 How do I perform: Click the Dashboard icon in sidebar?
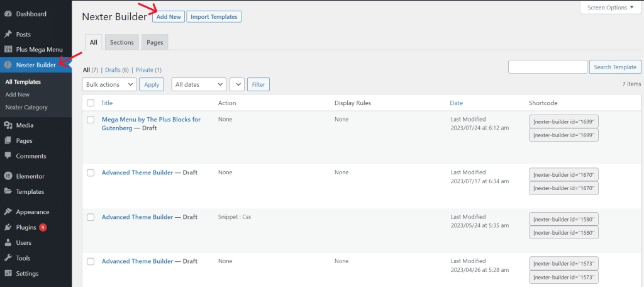click(8, 14)
